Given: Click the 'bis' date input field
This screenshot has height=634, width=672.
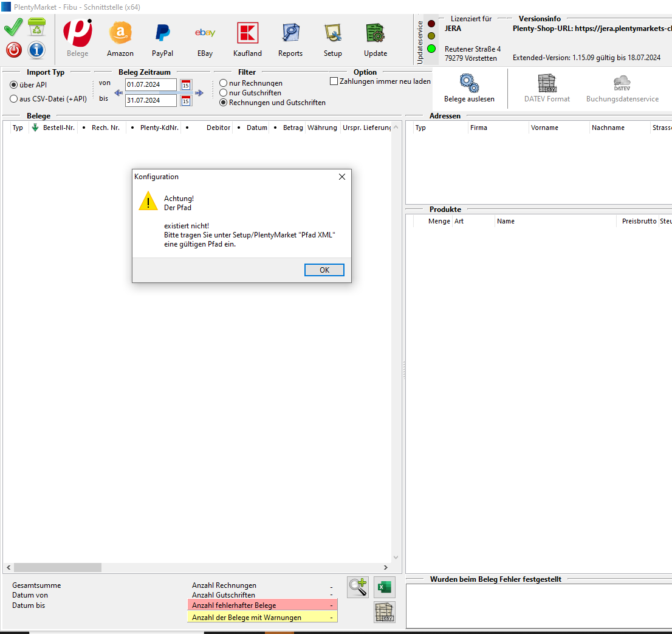Looking at the screenshot, I should tap(151, 100).
